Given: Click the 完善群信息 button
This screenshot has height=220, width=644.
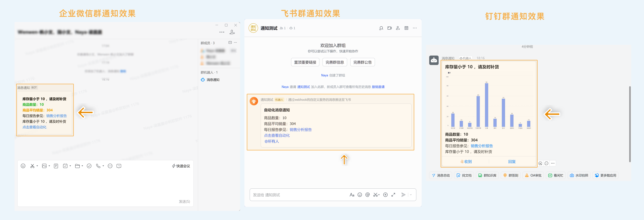Looking at the screenshot, I should click(x=335, y=62).
